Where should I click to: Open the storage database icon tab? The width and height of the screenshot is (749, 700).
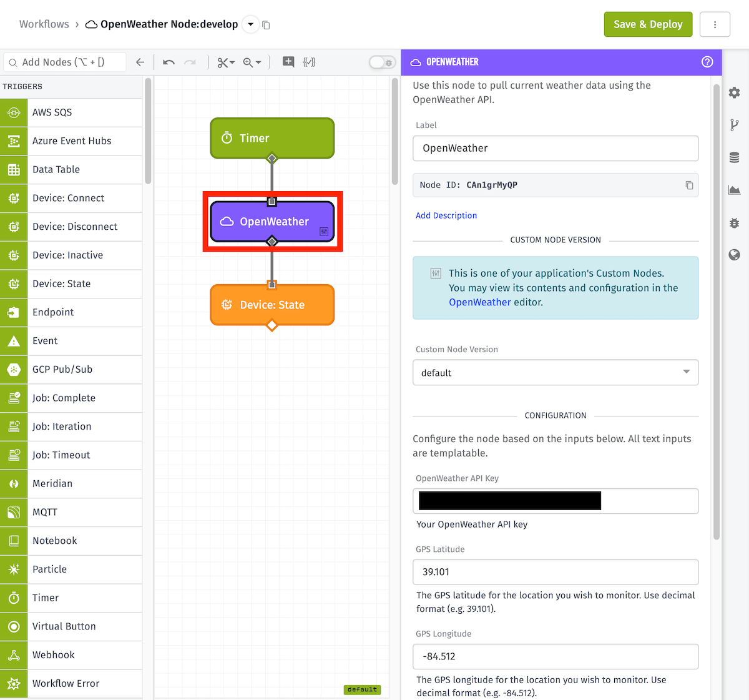point(735,157)
